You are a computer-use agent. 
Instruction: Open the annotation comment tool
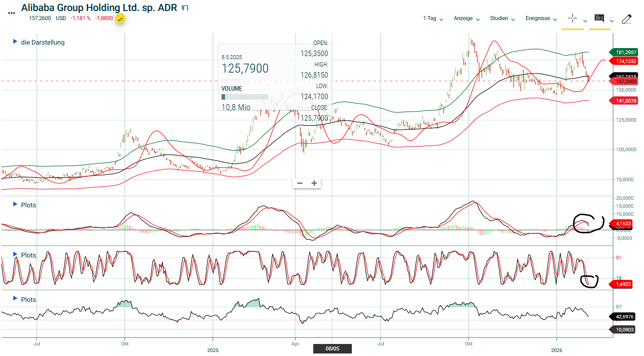pyautogui.click(x=599, y=19)
